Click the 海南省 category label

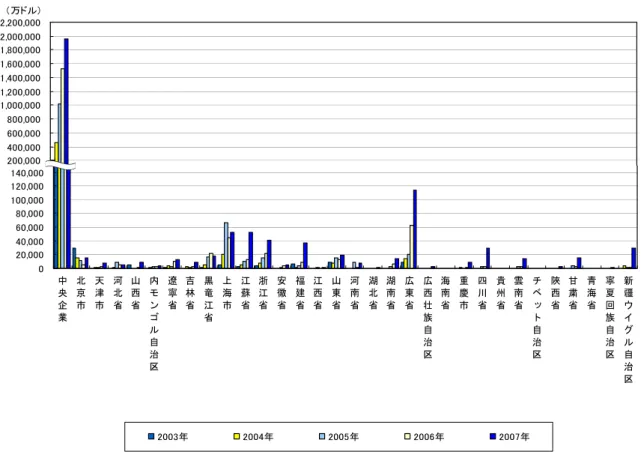(446, 293)
